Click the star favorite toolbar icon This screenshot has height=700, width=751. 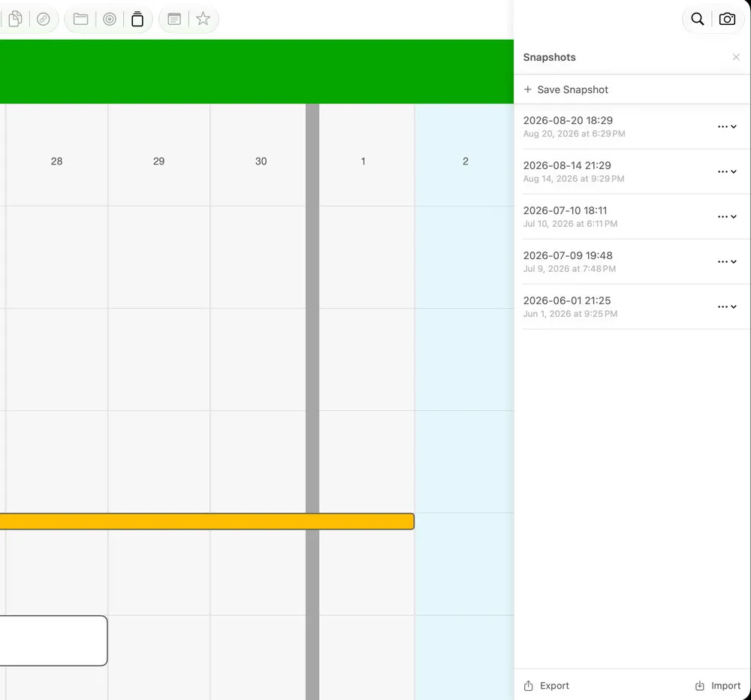[203, 20]
